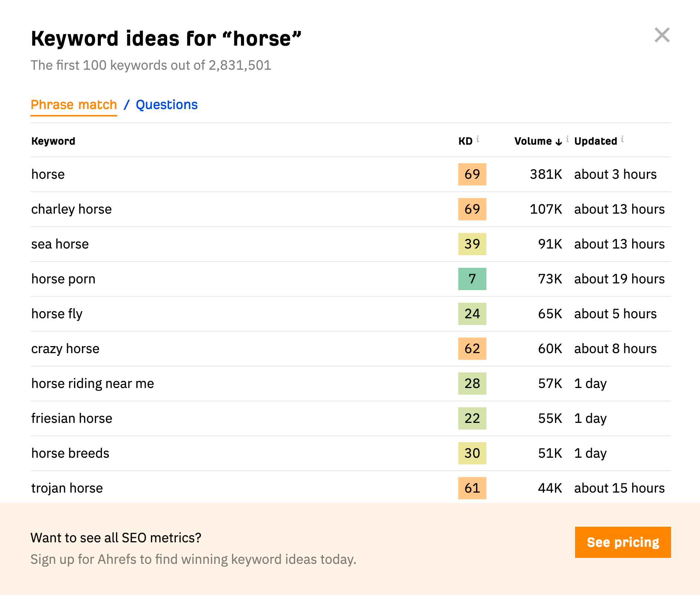
Task: Click the sea horse keyword
Action: [60, 244]
